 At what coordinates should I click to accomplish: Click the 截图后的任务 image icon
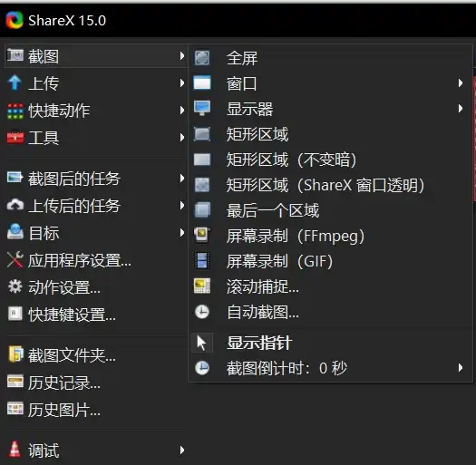click(x=15, y=178)
